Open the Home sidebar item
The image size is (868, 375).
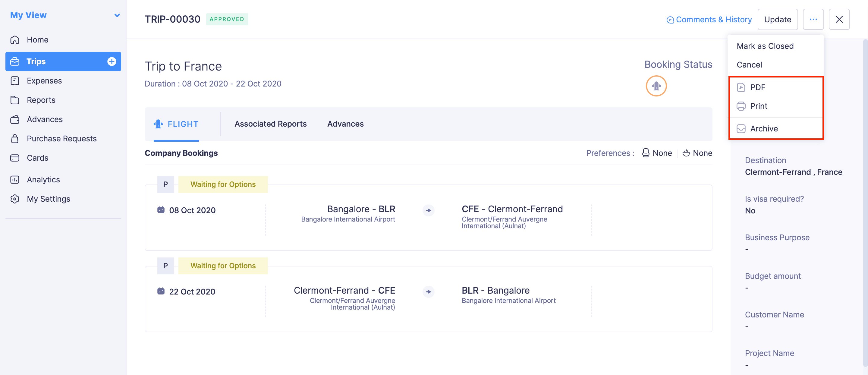(x=37, y=40)
